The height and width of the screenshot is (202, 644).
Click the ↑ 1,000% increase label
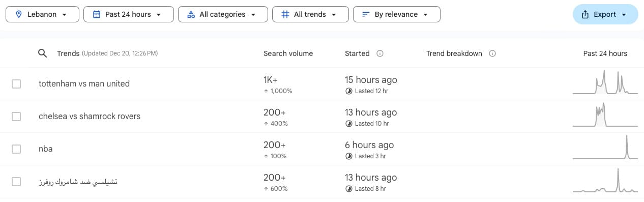(278, 91)
